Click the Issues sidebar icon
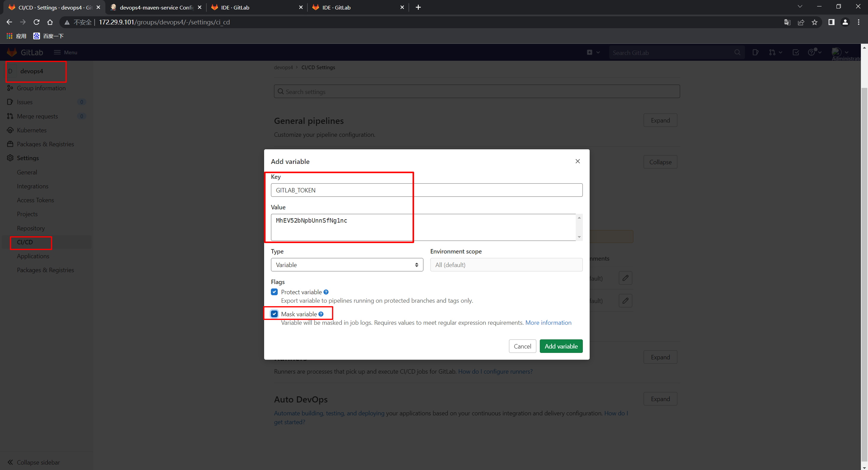 pos(10,102)
